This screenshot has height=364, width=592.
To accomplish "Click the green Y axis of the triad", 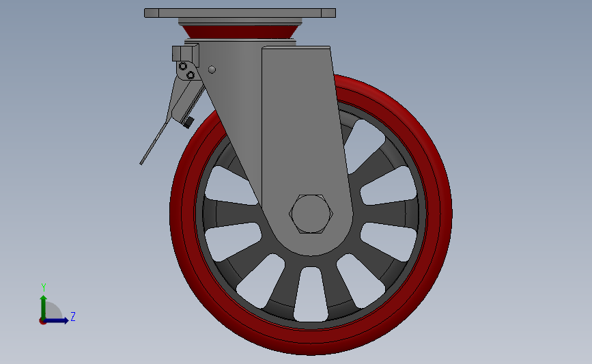I will click(43, 307).
